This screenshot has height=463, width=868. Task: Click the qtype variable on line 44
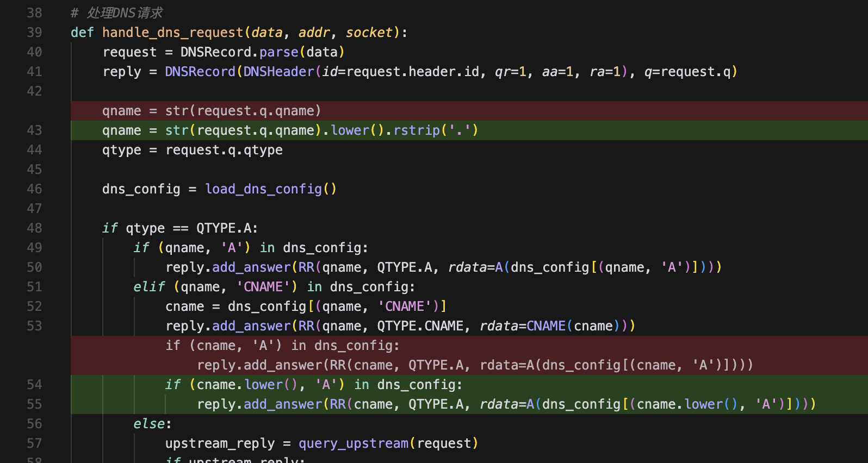pyautogui.click(x=121, y=150)
